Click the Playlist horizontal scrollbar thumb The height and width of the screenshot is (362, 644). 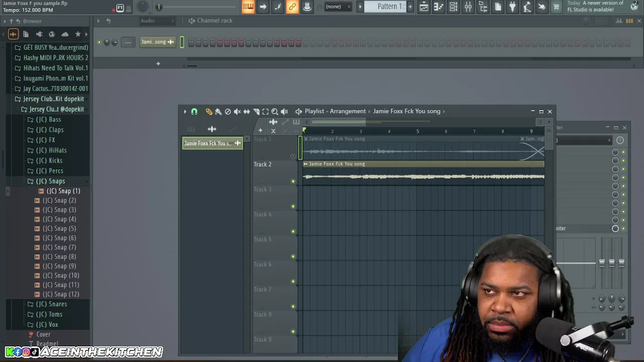click(x=339, y=122)
